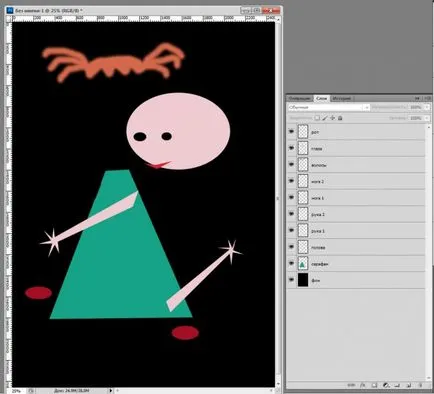Click the fill 100% value field
The width and height of the screenshot is (434, 394).
click(x=416, y=118)
